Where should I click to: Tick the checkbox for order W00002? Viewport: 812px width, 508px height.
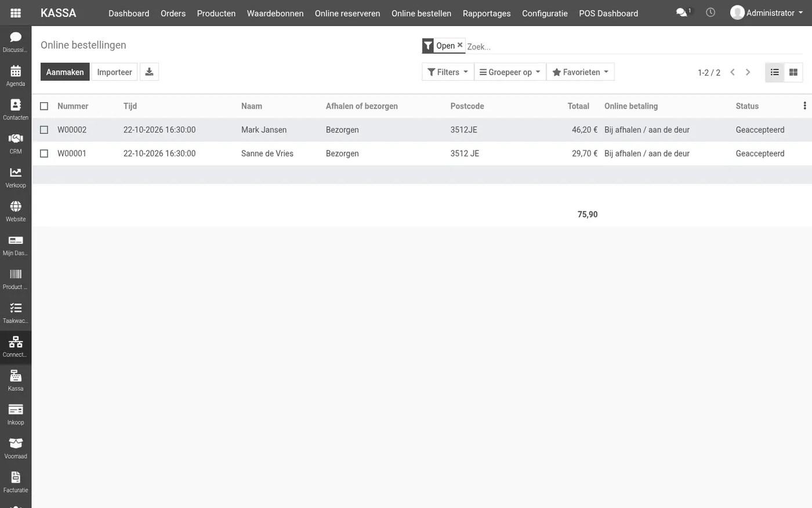[44, 130]
